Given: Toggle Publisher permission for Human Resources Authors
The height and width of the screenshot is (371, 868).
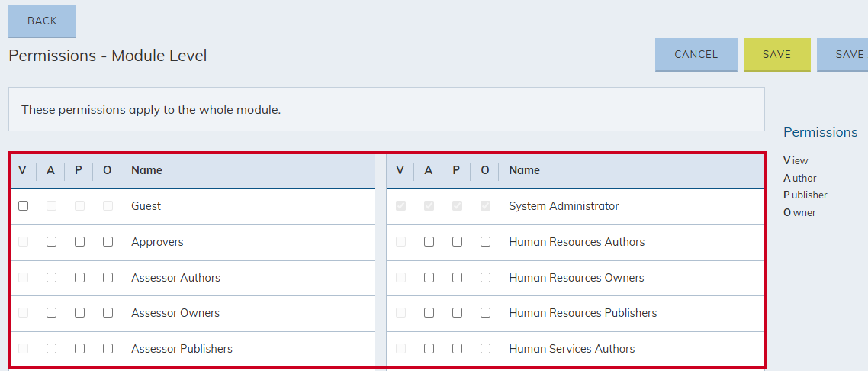Looking at the screenshot, I should pos(457,242).
